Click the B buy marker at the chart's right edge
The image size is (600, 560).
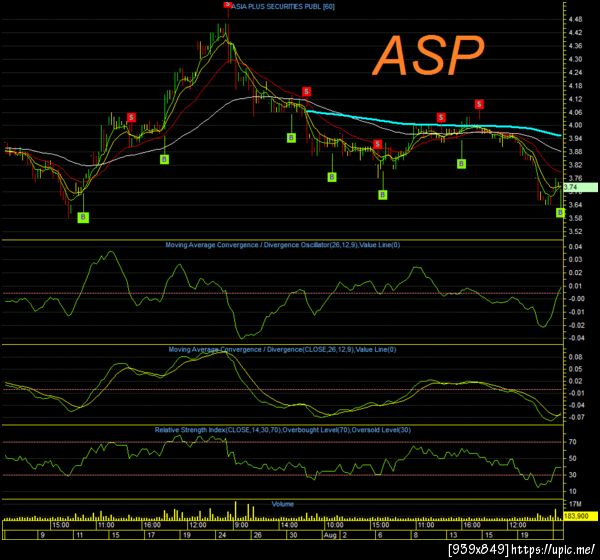(x=560, y=212)
